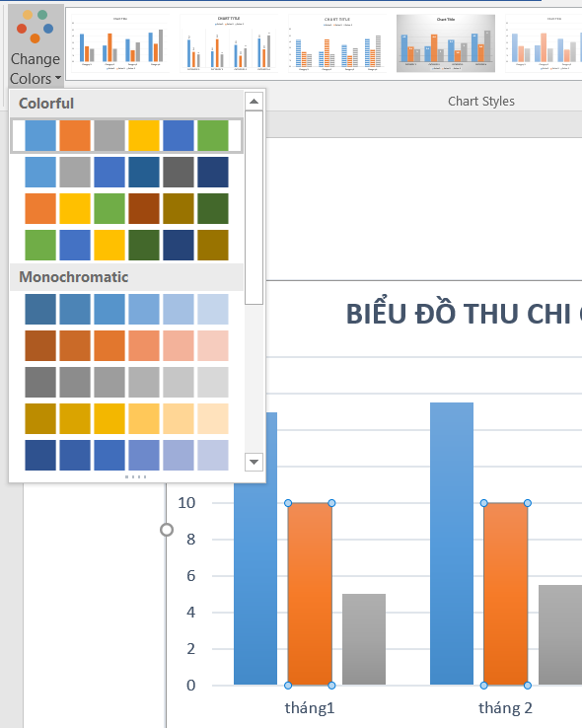Open the Change Colors dropdown
The height and width of the screenshot is (728, 582).
click(36, 46)
